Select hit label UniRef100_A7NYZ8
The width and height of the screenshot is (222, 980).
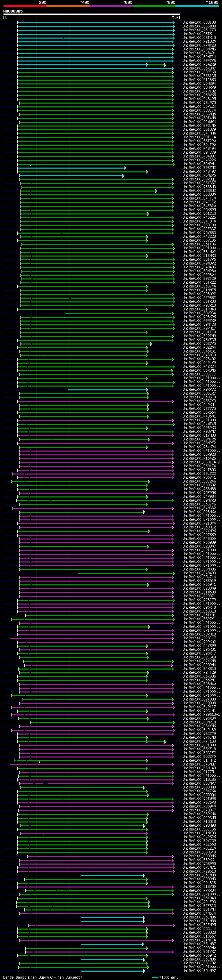199,45
